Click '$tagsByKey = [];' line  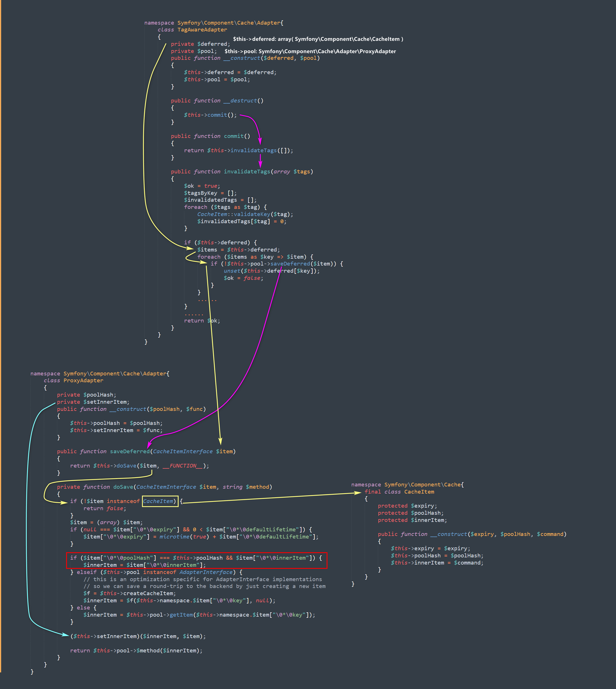click(x=210, y=193)
